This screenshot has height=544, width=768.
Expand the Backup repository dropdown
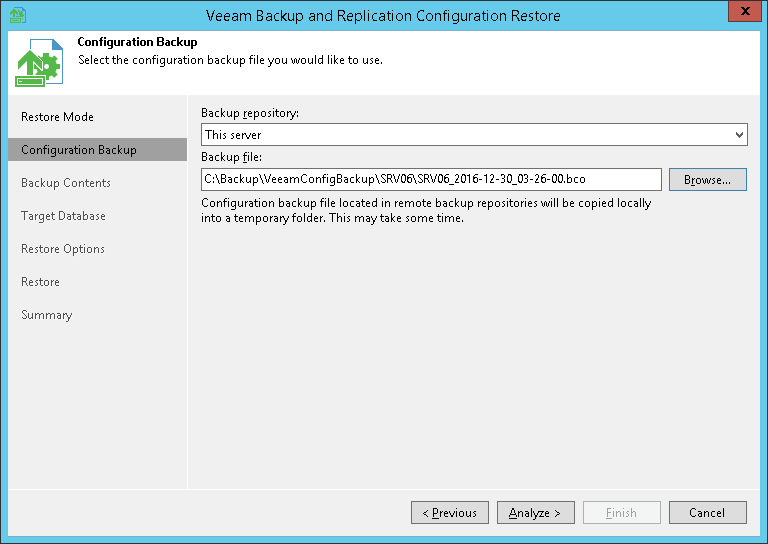[739, 134]
